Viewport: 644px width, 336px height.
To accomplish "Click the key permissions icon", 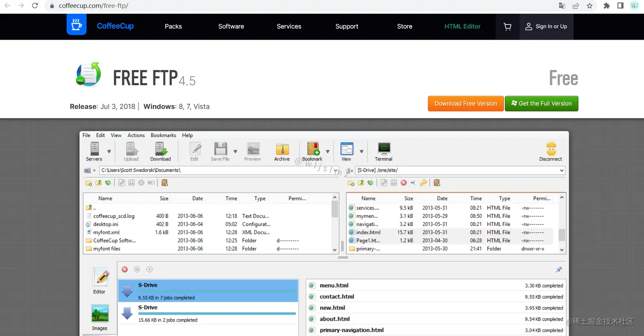I will point(423,183).
